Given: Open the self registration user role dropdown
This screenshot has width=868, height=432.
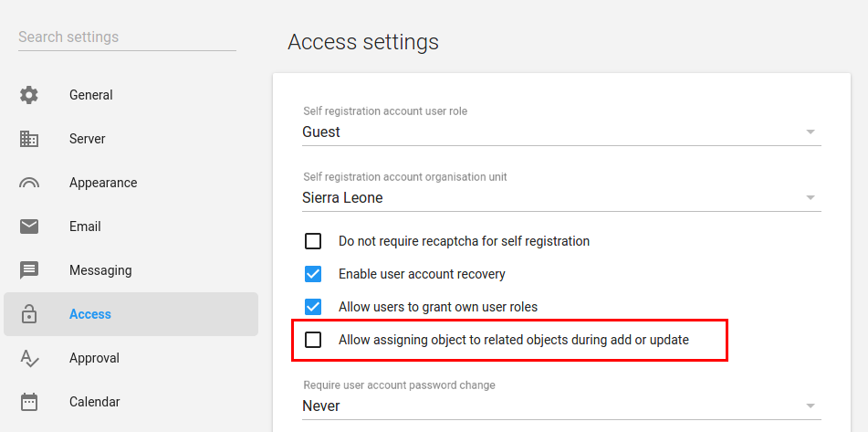Looking at the screenshot, I should tap(560, 132).
